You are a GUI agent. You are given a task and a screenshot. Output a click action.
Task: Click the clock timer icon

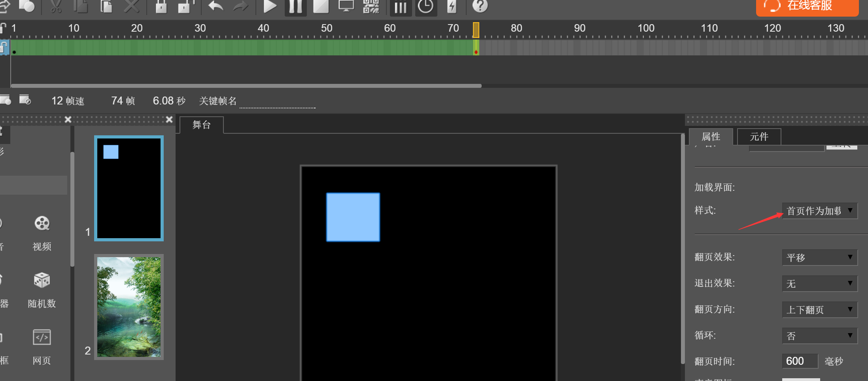click(x=425, y=6)
